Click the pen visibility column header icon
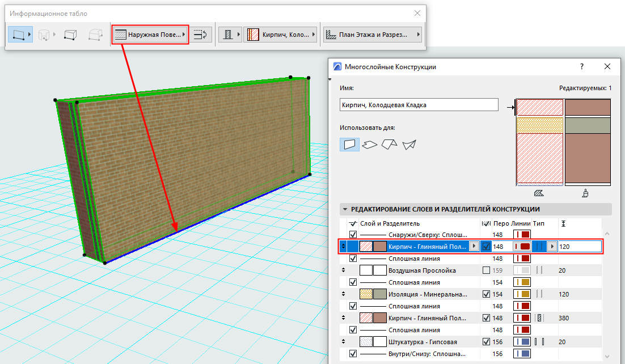The width and height of the screenshot is (625, 364). pos(486,223)
